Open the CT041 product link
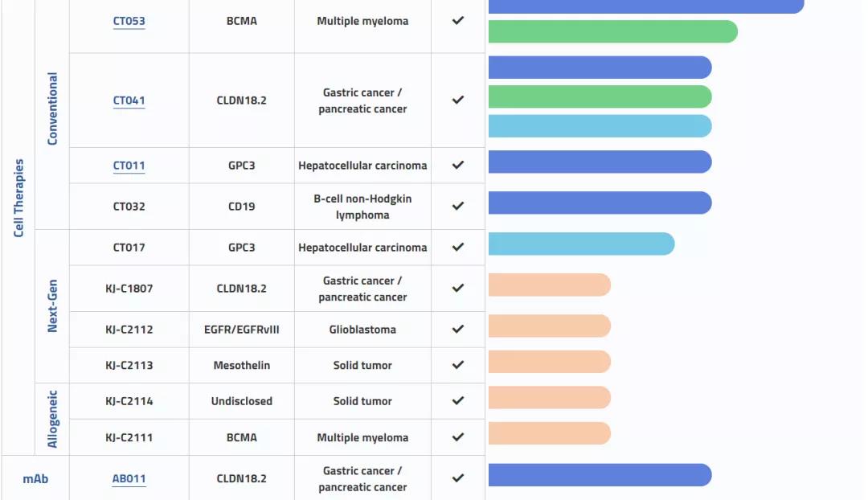The width and height of the screenshot is (868, 500). (129, 100)
